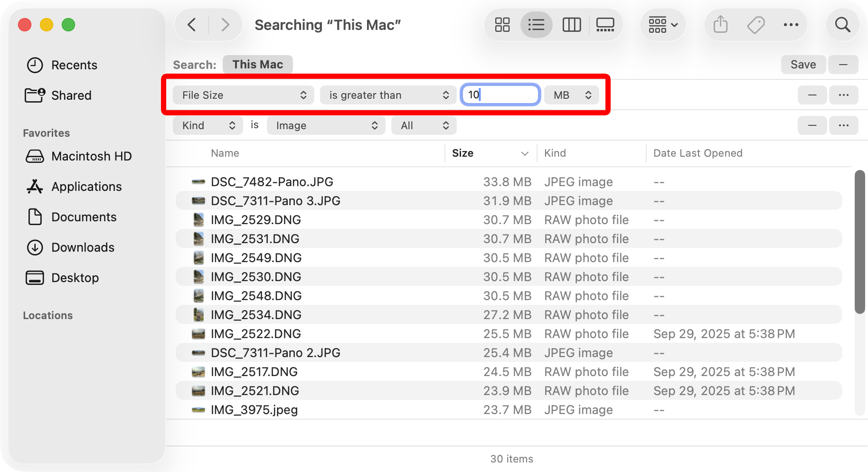Image resolution: width=868 pixels, height=472 pixels.
Task: Switch to icon view
Action: [502, 25]
